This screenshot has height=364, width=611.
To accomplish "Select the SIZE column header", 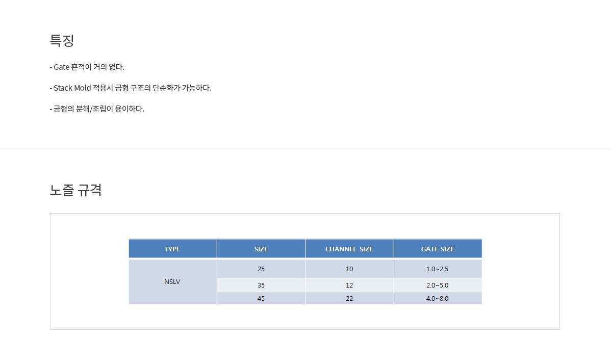I will point(261,249).
